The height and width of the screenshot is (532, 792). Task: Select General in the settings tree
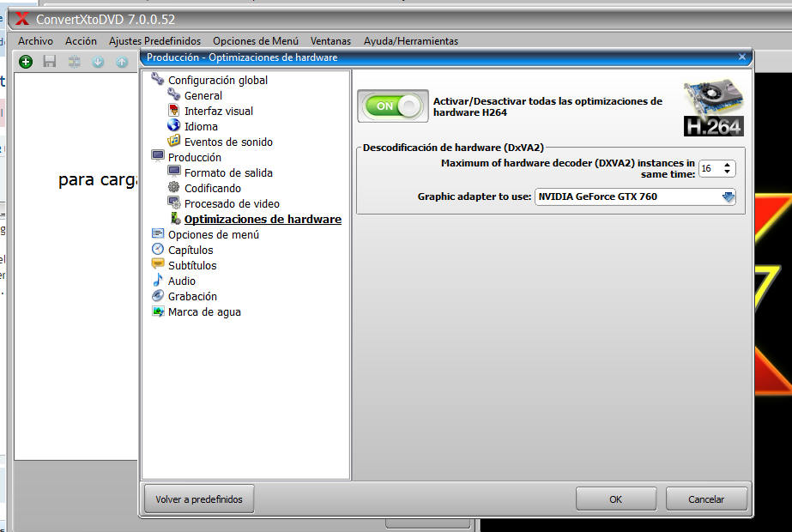(203, 95)
